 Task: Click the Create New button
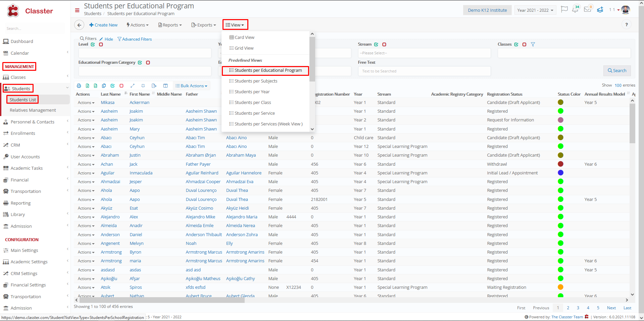[103, 25]
